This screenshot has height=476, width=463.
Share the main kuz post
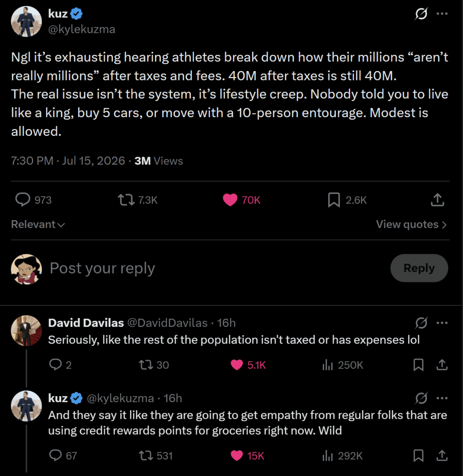pos(437,200)
